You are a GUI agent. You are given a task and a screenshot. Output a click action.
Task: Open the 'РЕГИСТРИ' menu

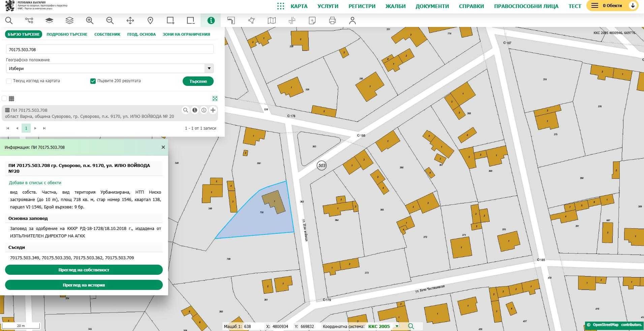pyautogui.click(x=362, y=6)
